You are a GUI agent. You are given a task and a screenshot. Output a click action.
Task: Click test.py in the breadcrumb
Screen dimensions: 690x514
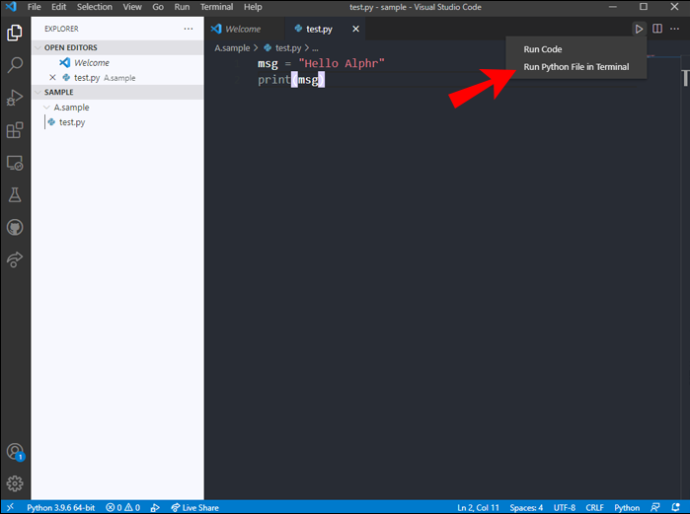coord(288,48)
